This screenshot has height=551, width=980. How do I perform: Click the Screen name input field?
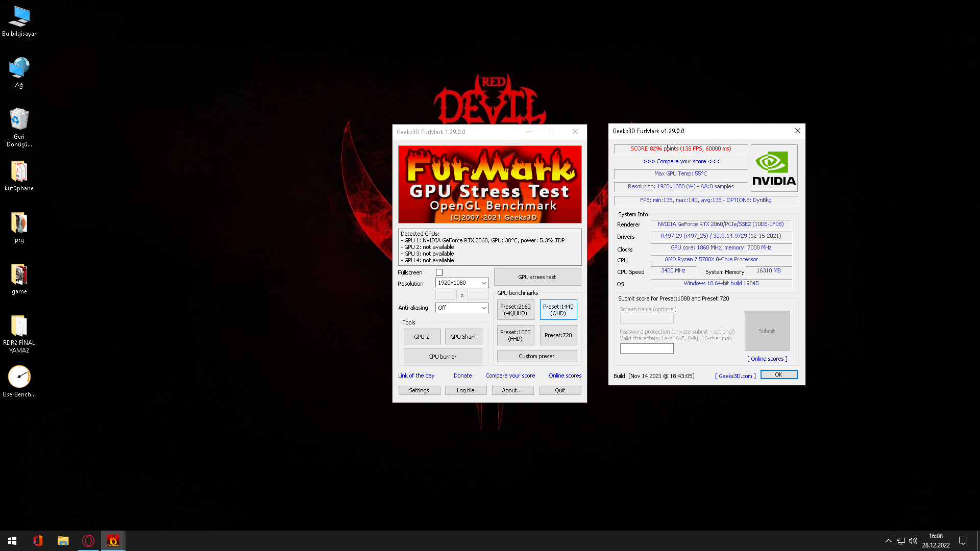[x=646, y=319]
